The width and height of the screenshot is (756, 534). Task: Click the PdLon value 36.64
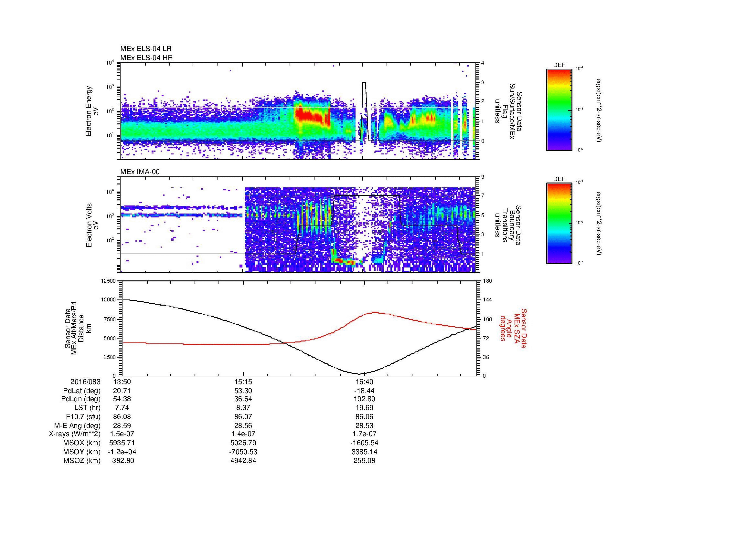243,399
